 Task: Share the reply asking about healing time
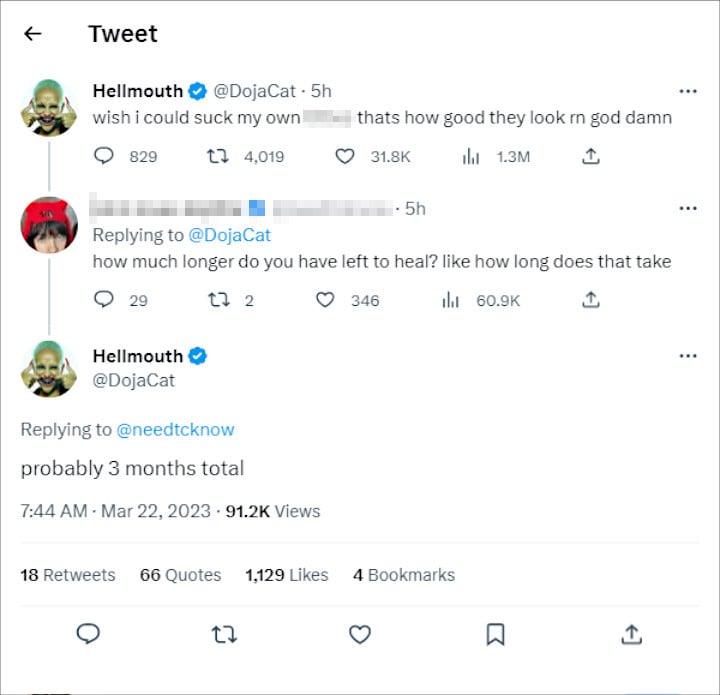coord(591,299)
